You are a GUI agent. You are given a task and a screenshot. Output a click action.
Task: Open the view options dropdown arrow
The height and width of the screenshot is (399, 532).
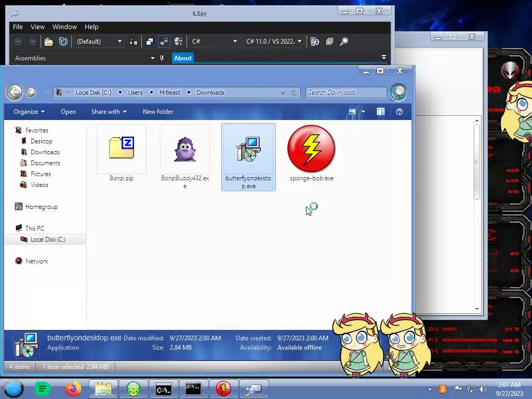(x=363, y=112)
